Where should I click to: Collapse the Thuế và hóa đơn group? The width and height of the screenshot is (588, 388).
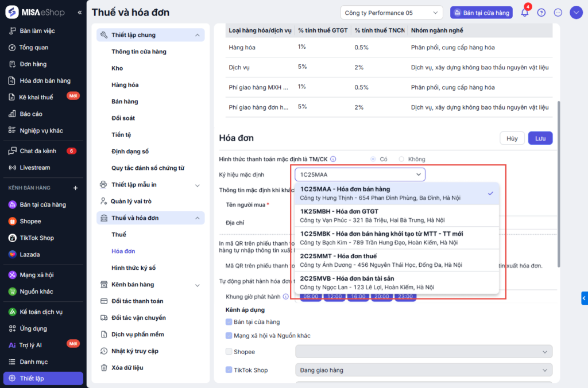[x=151, y=218]
